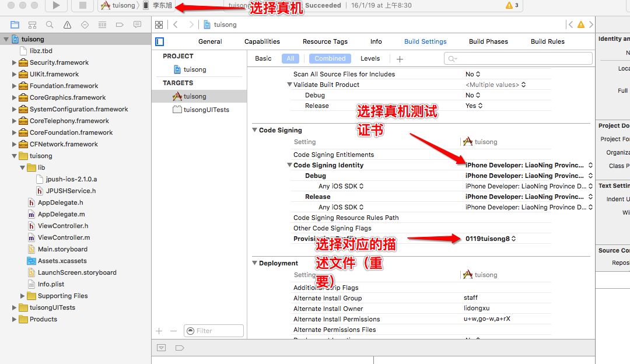The width and height of the screenshot is (630, 364).
Task: Collapse the Deployment section
Action: click(x=254, y=263)
